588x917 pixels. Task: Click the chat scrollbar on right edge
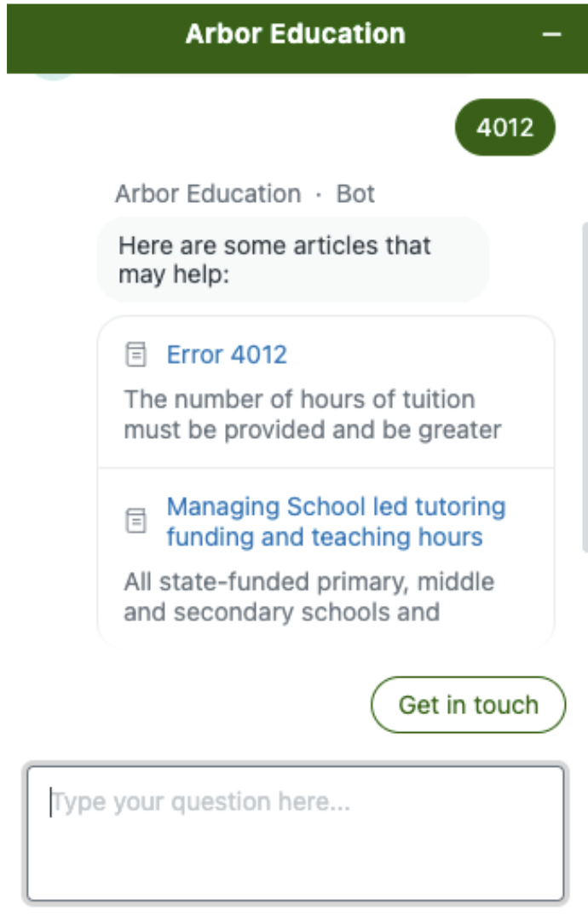coord(585,387)
